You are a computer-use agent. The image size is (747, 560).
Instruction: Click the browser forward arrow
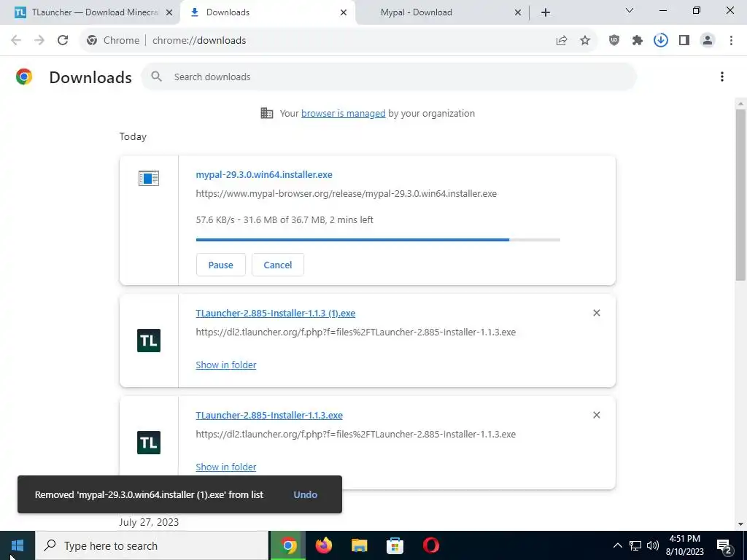(39, 41)
